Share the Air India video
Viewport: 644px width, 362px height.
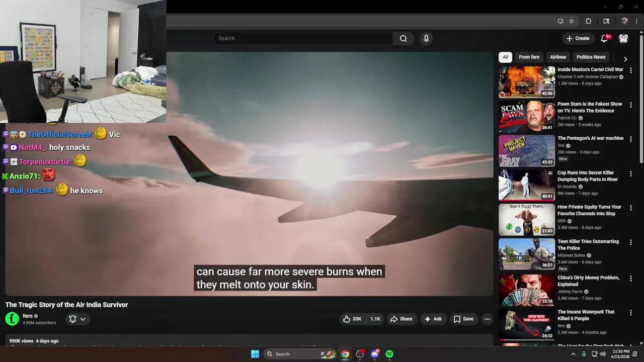pyautogui.click(x=401, y=319)
